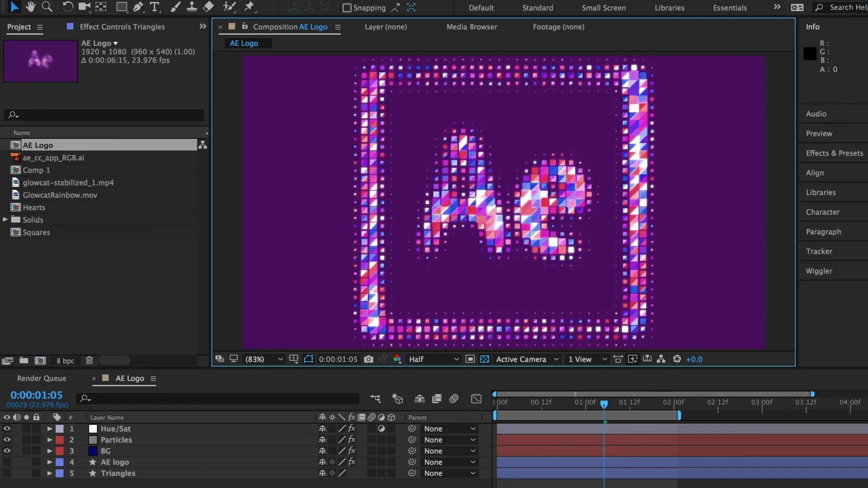Show the Triangles layer
This screenshot has height=488, width=868.
click(x=7, y=473)
